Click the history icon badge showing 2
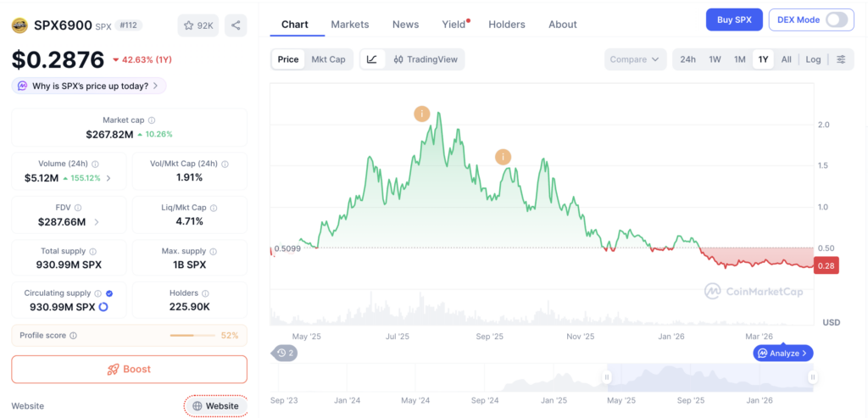Image resolution: width=868 pixels, height=418 pixels. 285,353
